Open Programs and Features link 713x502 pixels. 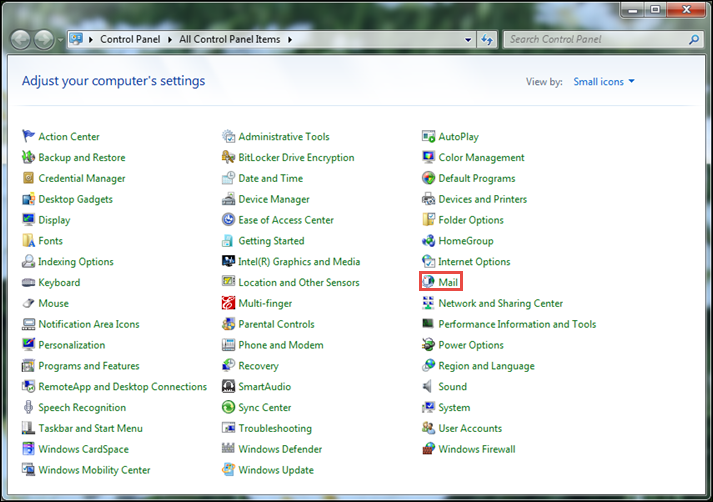pos(89,366)
